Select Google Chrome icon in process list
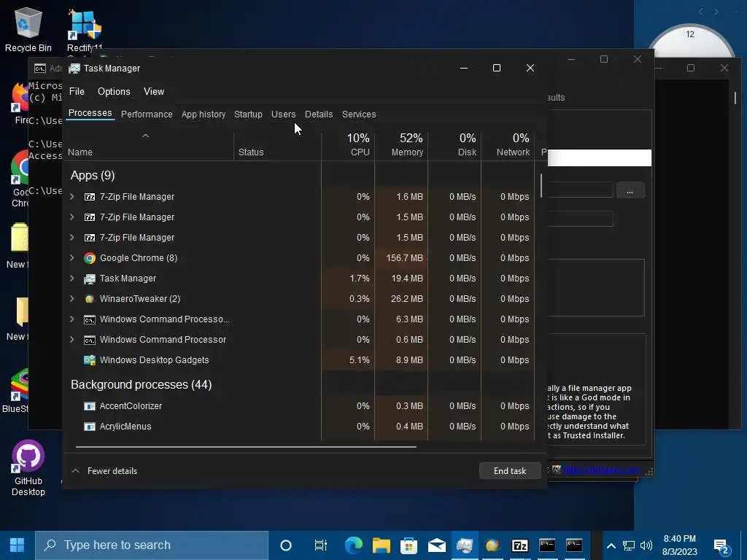The image size is (747, 560). (90, 258)
